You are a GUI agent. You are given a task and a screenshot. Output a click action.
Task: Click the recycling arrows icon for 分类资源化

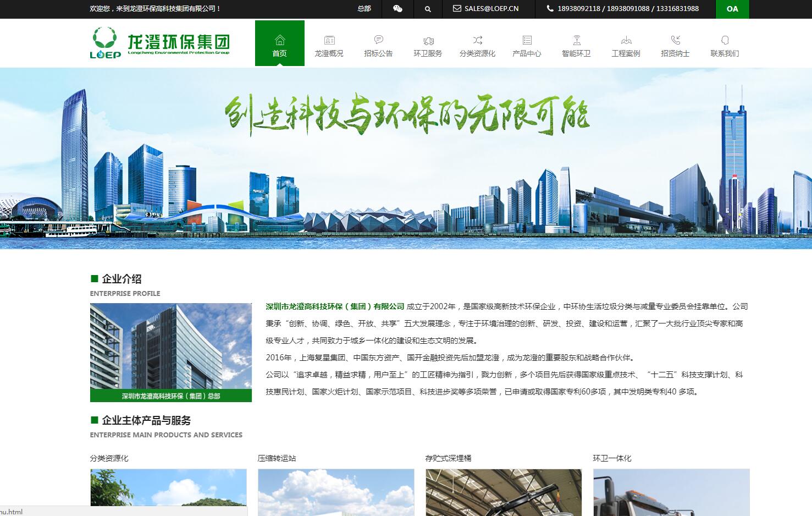(x=477, y=40)
